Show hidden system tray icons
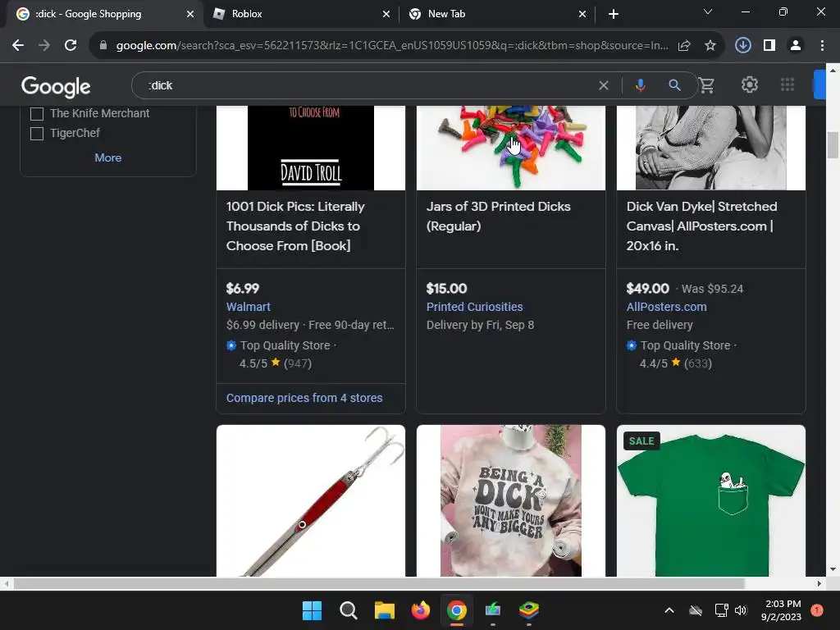 [x=669, y=610]
